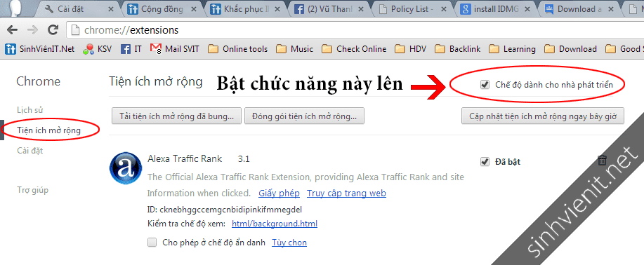Open the Tùy chọn link
644x265 pixels.
point(289,243)
